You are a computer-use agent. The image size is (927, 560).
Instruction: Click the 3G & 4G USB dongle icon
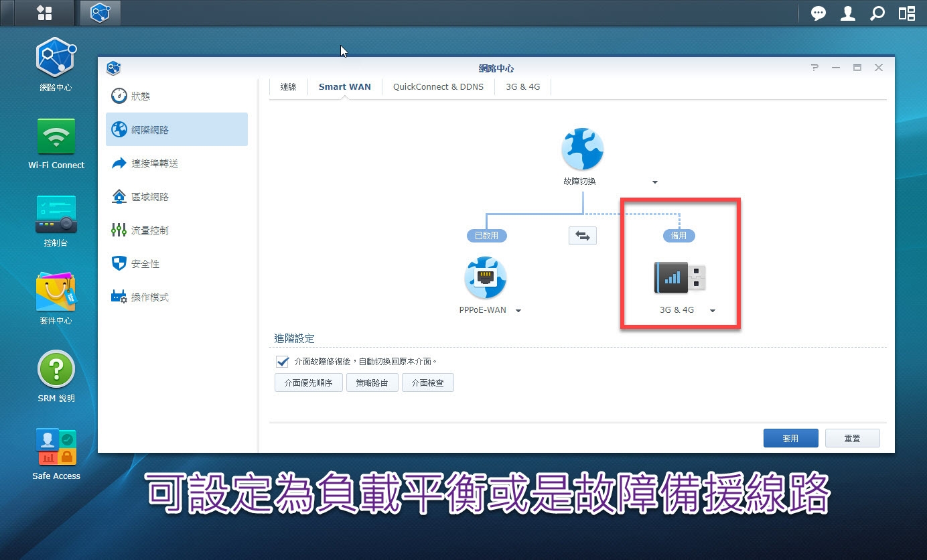679,277
